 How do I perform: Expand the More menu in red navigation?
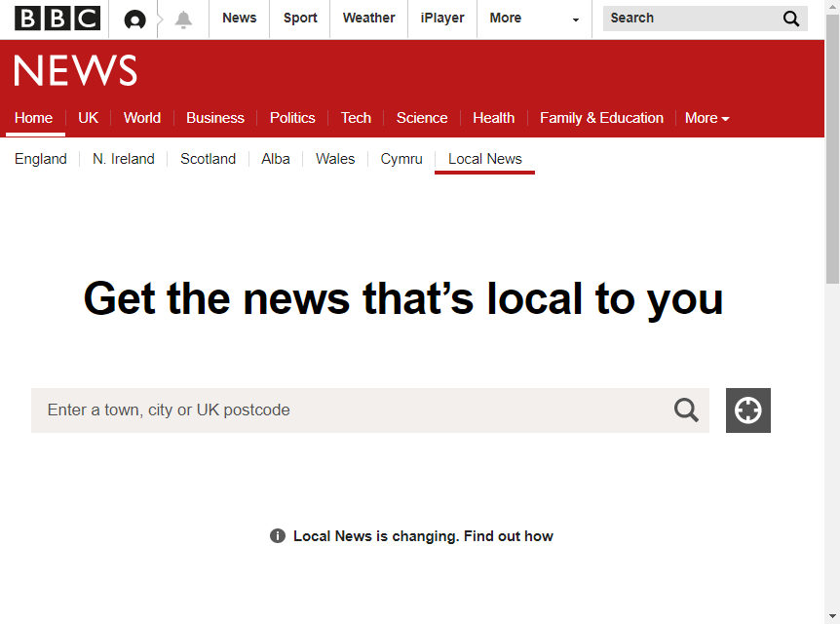click(707, 118)
